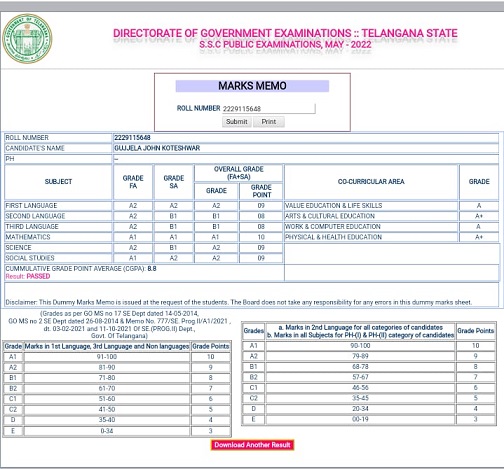Click the 35-45 second language range cell
This screenshot has width=504, height=469.
pyautogui.click(x=360, y=398)
